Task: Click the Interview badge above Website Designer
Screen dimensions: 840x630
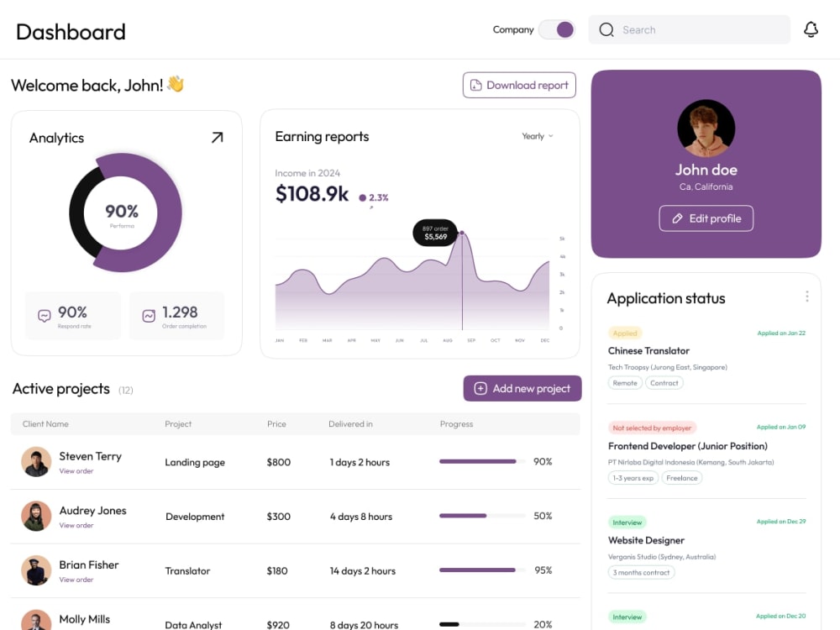Action: click(x=627, y=522)
